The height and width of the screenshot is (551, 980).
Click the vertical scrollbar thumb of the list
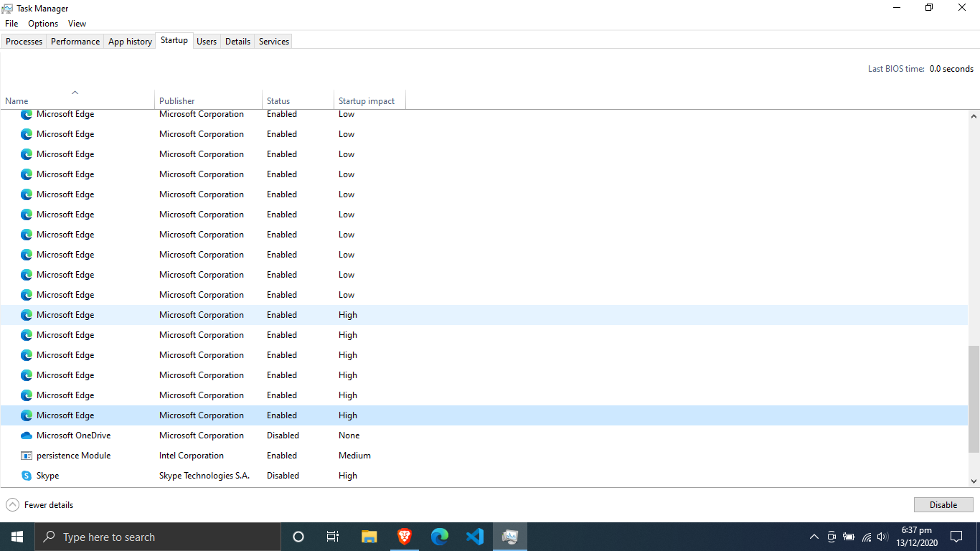(974, 399)
